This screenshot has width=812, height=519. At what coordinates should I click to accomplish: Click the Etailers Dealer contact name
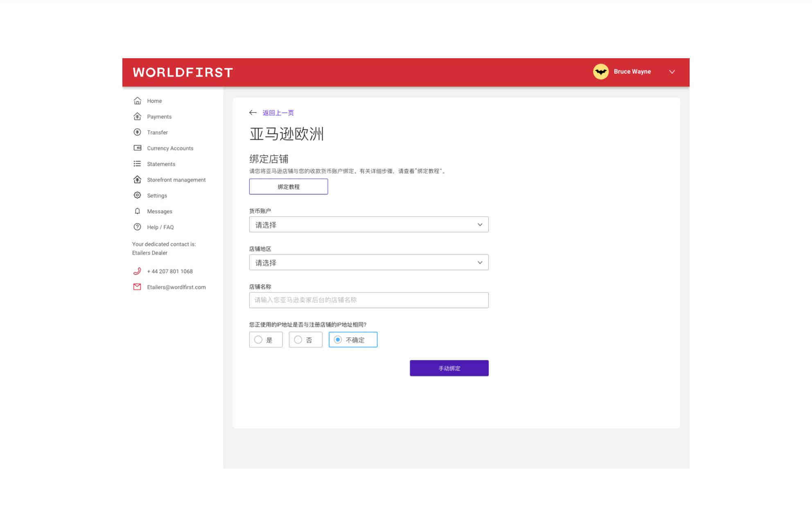[x=149, y=253]
